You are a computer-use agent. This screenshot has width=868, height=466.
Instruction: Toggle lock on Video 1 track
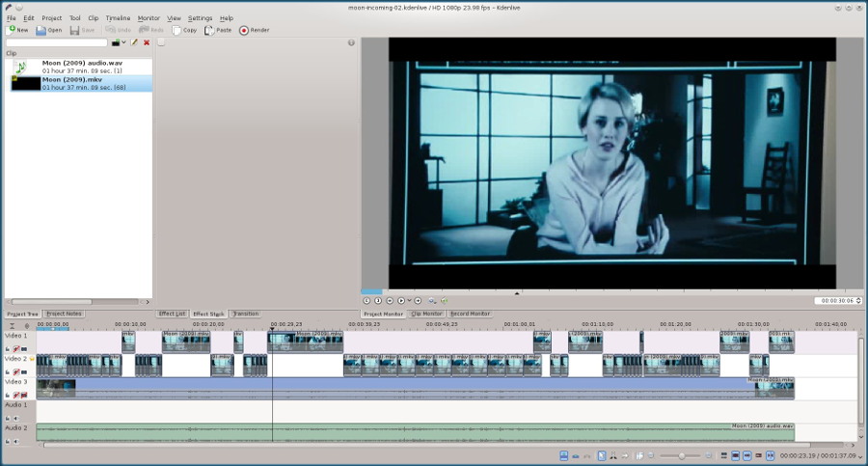8,349
